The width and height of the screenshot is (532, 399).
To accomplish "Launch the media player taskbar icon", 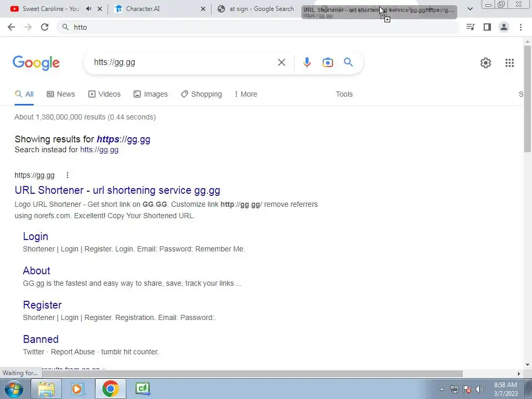I will 78,389.
